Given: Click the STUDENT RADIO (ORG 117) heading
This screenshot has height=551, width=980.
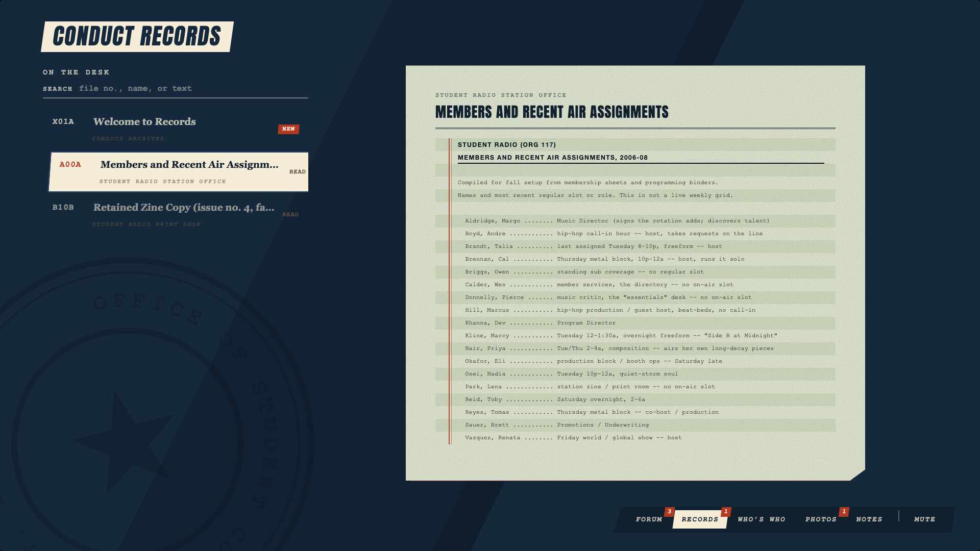Looking at the screenshot, I should [x=506, y=145].
